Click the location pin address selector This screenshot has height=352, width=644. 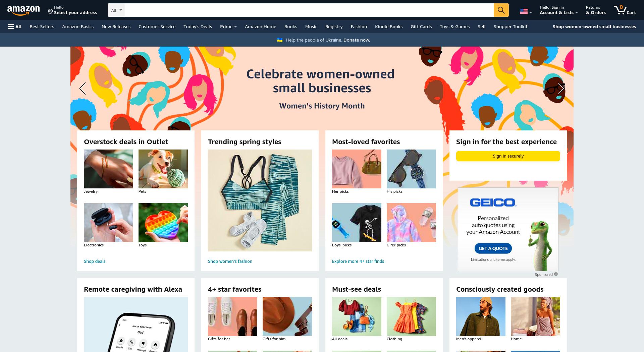(72, 10)
